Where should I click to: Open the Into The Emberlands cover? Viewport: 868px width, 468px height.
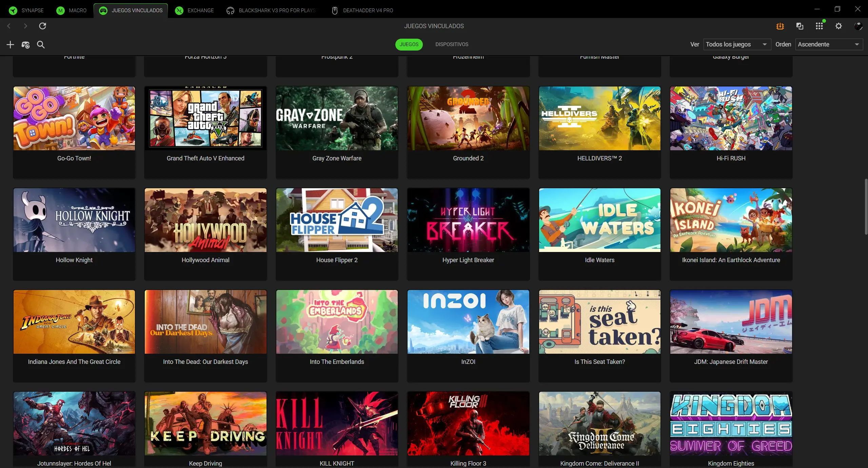[337, 322]
